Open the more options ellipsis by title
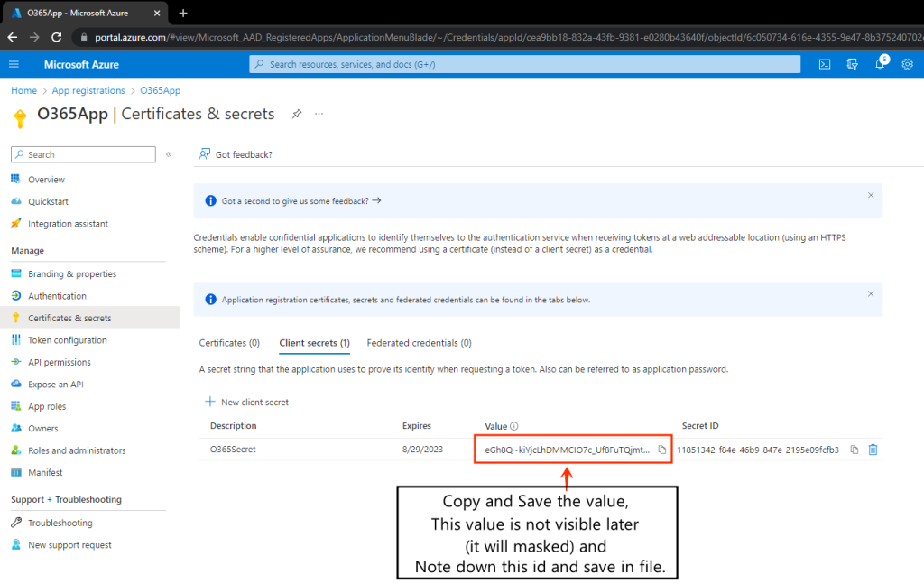The width and height of the screenshot is (924, 584). [319, 115]
